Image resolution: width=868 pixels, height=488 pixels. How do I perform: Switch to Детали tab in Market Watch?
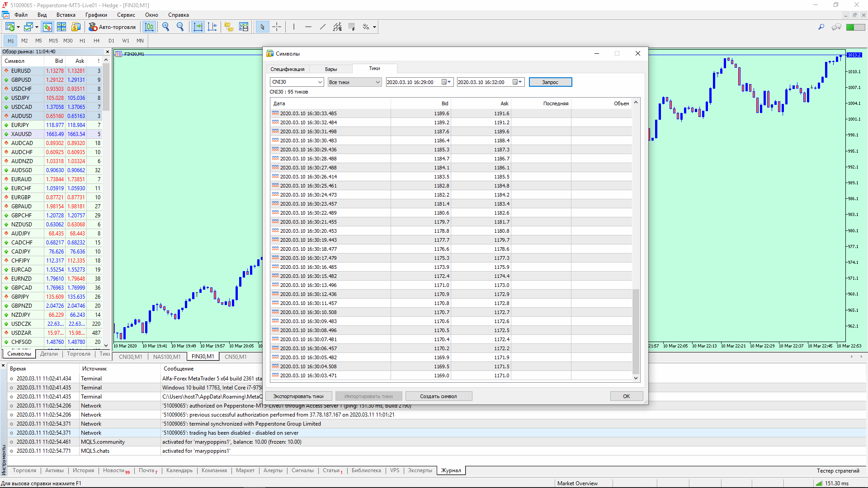click(x=49, y=354)
